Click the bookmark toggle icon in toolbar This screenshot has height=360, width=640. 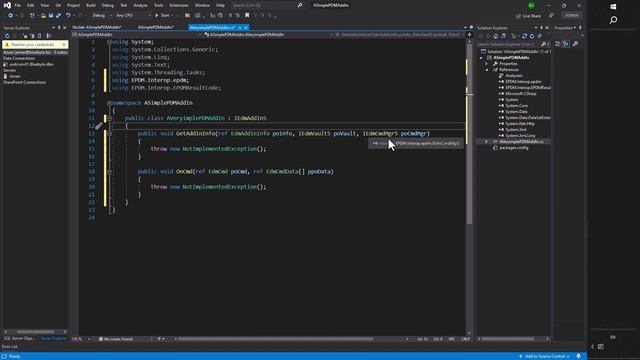coord(247,16)
